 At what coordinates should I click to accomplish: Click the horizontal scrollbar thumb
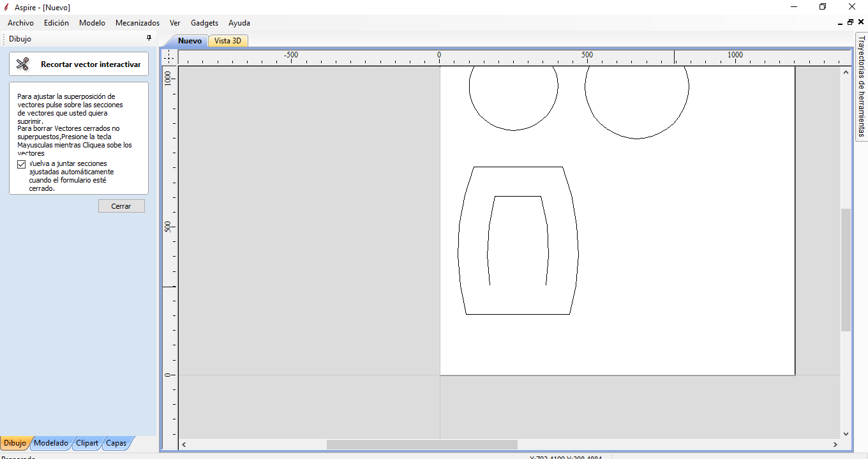pos(422,444)
